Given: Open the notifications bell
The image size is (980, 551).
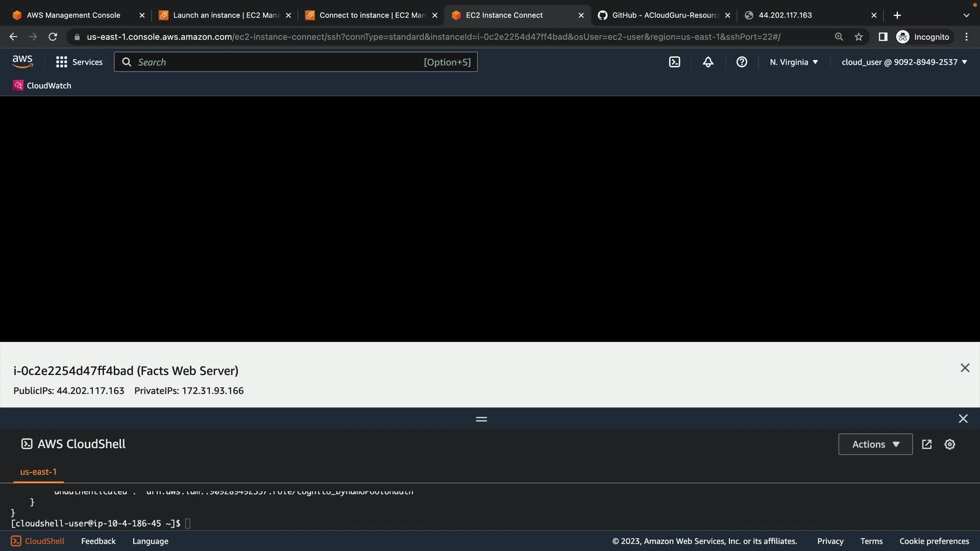Looking at the screenshot, I should pyautogui.click(x=708, y=62).
